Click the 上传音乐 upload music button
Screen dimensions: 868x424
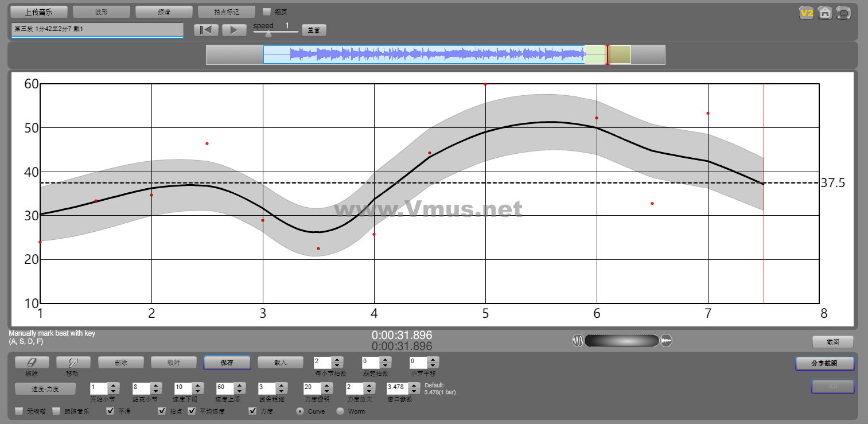(39, 11)
